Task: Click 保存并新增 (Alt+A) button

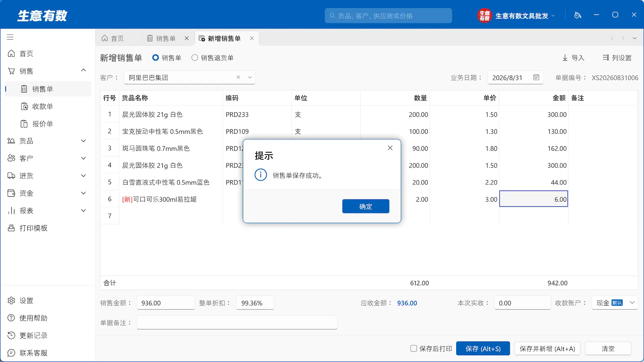Action: click(547, 349)
